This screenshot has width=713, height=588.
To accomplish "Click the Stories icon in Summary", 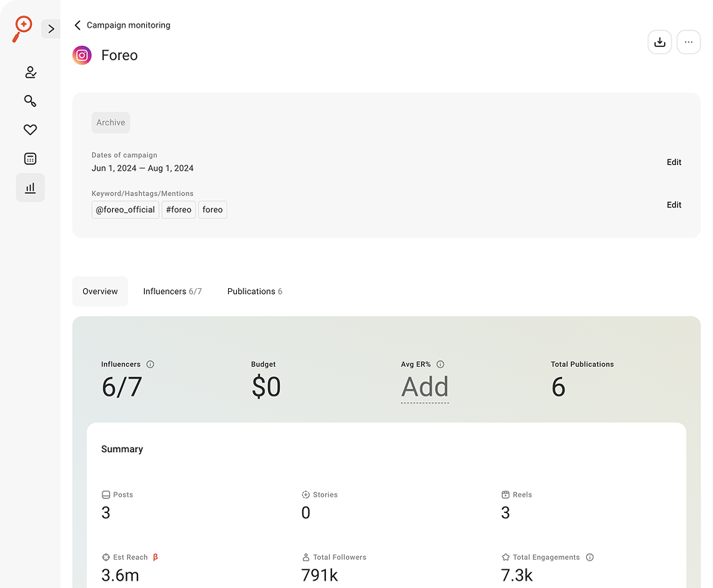I will pyautogui.click(x=305, y=495).
